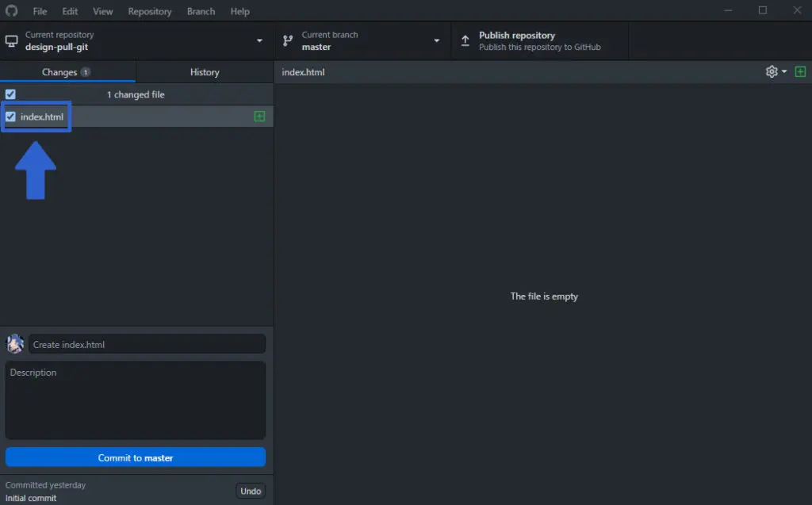Undo the Initial commit

(251, 490)
